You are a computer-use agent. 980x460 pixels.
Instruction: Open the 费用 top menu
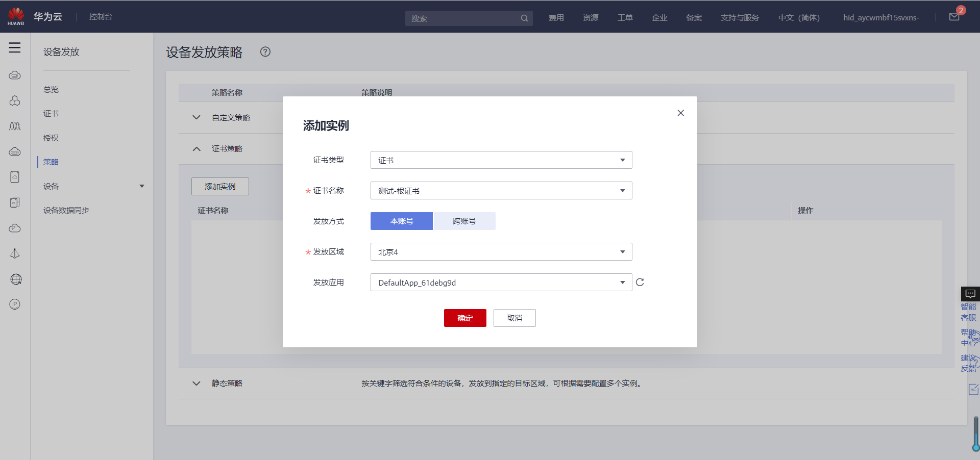point(556,17)
